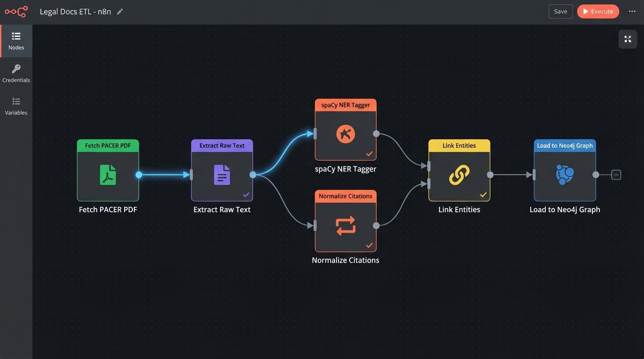Select the Normalize Citations loop icon
The width and height of the screenshot is (644, 359).
click(345, 226)
